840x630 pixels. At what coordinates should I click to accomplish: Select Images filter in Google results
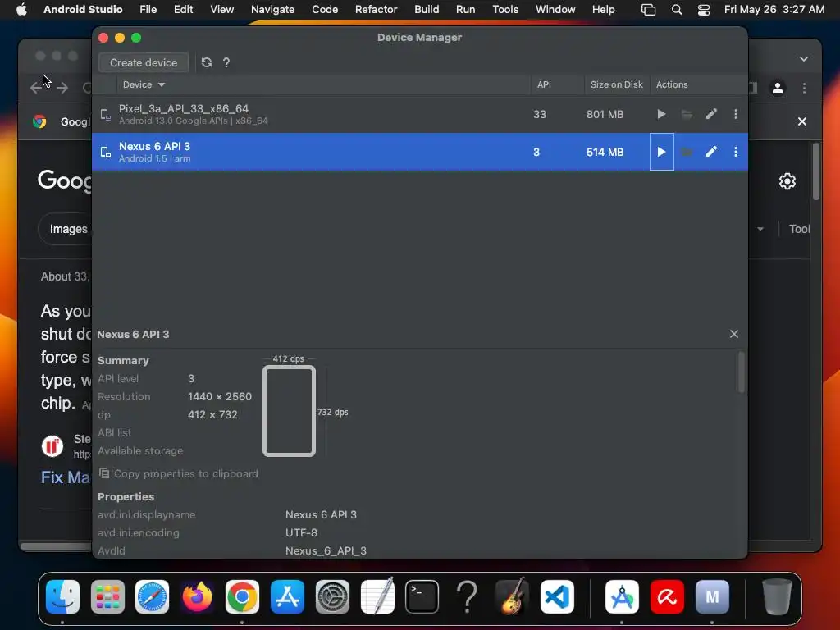(x=68, y=230)
